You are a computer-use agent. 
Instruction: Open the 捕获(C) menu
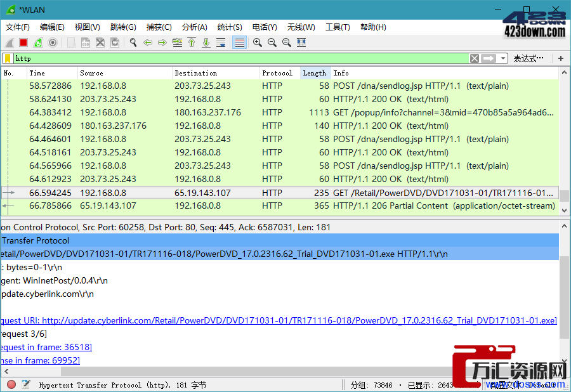point(159,27)
